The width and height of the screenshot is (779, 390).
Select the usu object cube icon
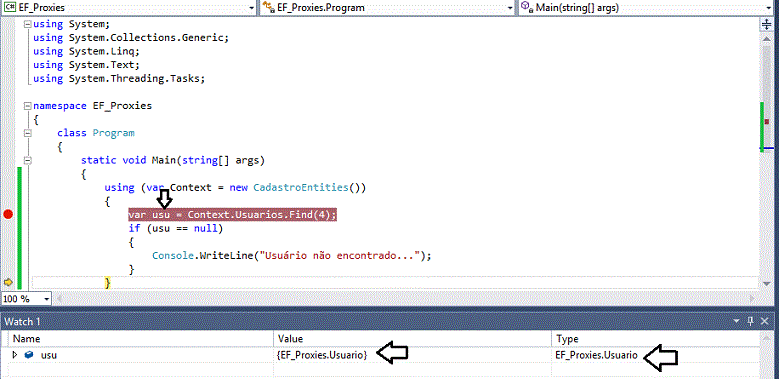pyautogui.click(x=29, y=355)
